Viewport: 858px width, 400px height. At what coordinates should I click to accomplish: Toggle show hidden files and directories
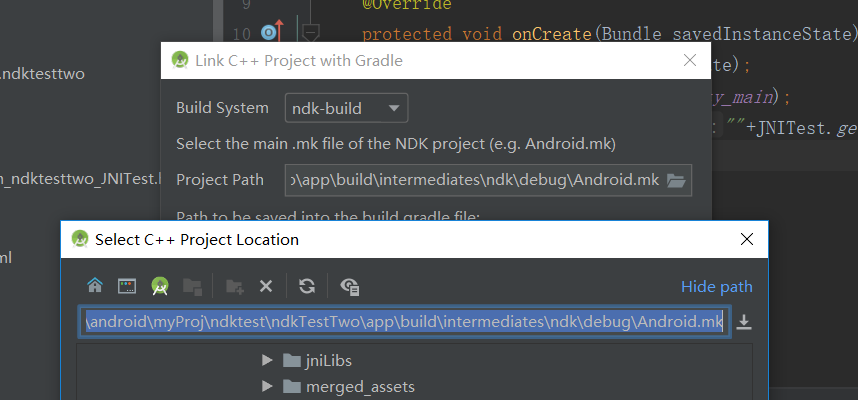[x=349, y=286]
